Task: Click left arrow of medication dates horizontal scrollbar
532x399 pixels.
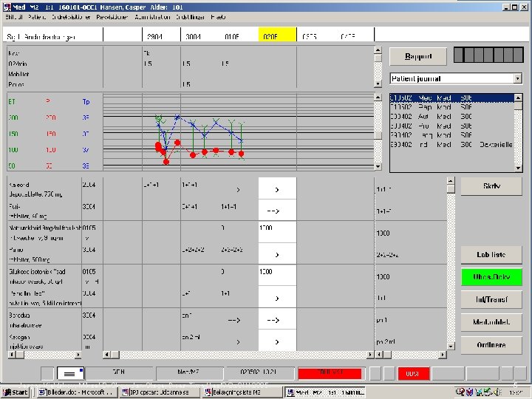Action: (x=106, y=355)
